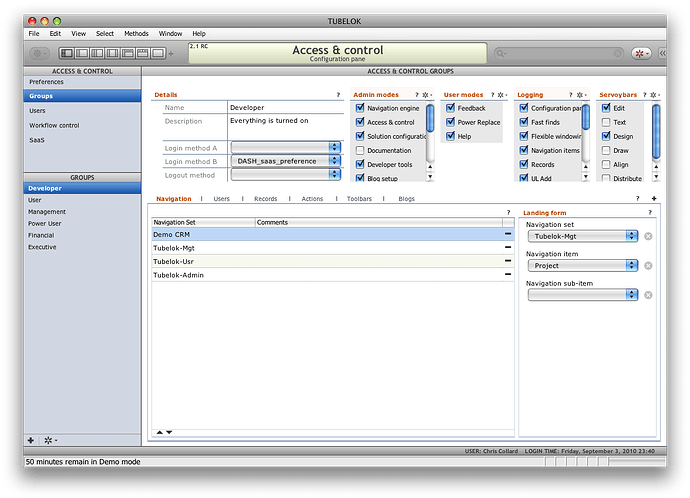
Task: Remove the Tubelok-Admin navigation set row
Action: pyautogui.click(x=508, y=275)
